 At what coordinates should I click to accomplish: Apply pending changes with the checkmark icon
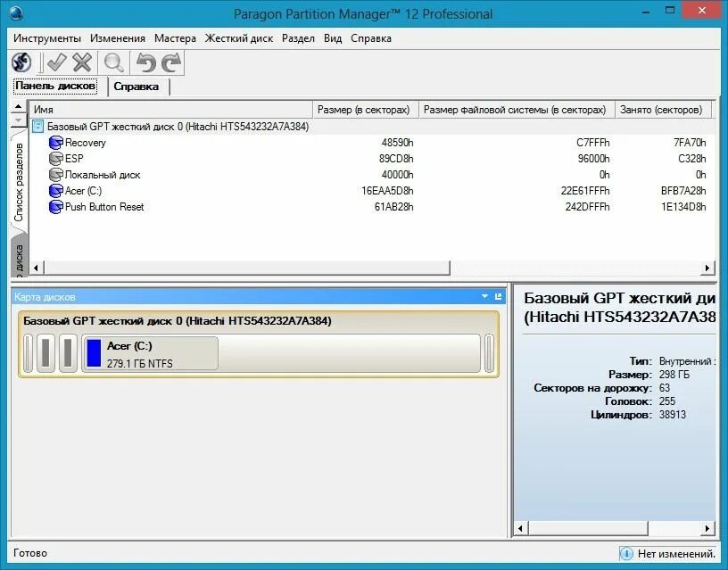56,62
